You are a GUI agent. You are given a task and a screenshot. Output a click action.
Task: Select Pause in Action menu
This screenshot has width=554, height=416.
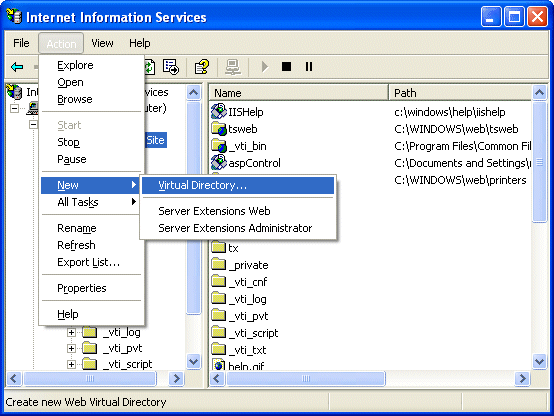point(91,159)
